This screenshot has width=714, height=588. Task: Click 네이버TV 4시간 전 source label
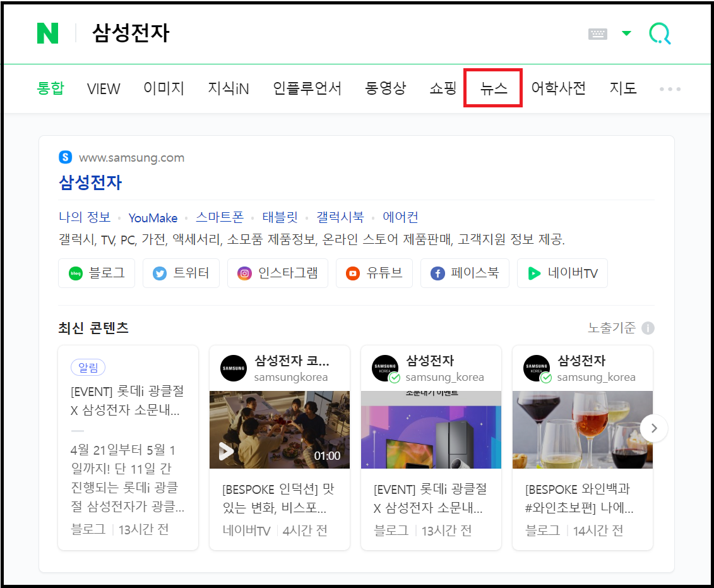pos(275,531)
